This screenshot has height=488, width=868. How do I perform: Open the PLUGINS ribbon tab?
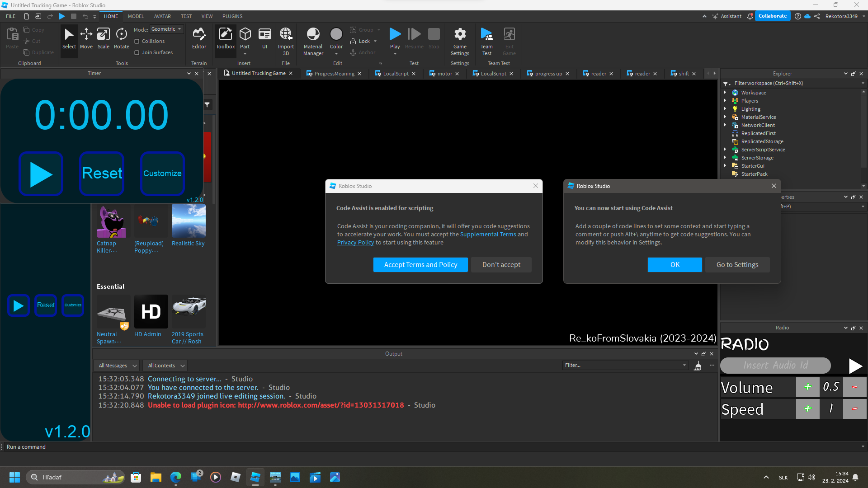point(232,16)
